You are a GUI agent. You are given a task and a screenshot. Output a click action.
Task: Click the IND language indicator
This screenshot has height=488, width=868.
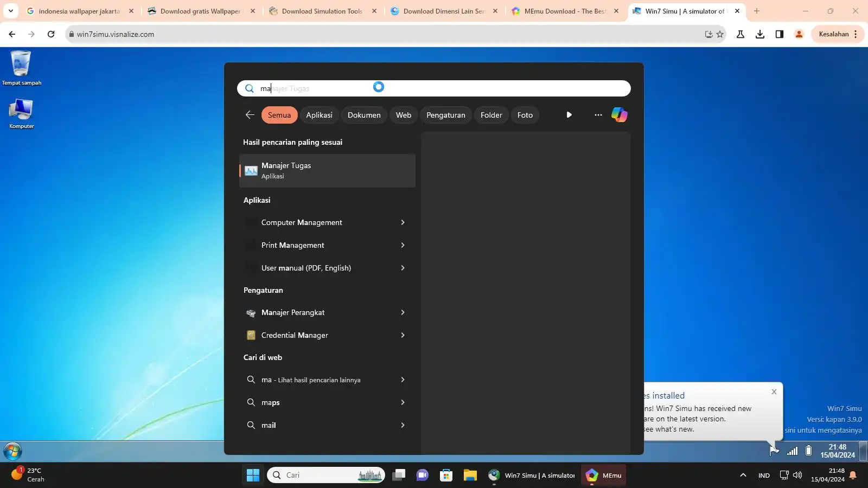[x=764, y=476]
